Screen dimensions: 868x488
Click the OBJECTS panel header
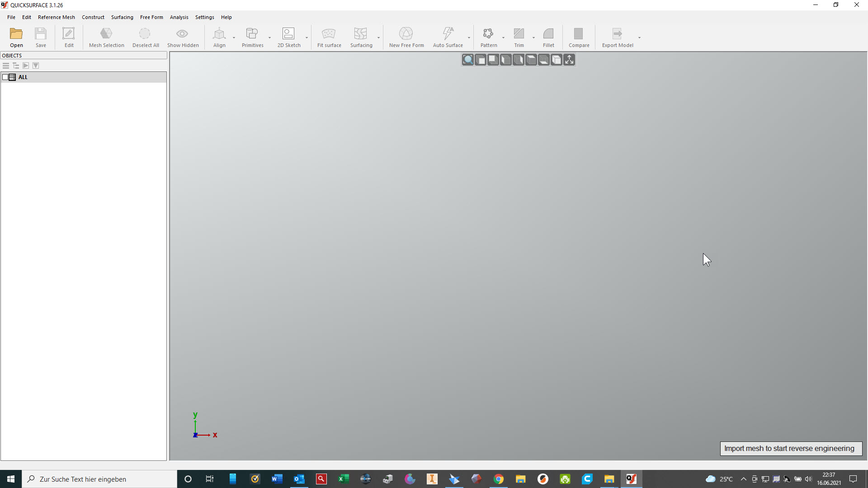pyautogui.click(x=84, y=56)
